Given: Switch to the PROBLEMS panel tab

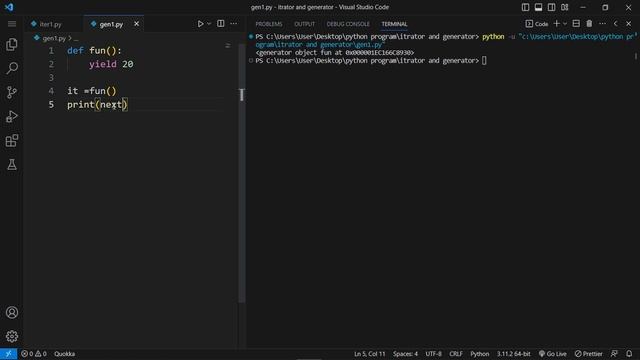Looking at the screenshot, I should (269, 24).
